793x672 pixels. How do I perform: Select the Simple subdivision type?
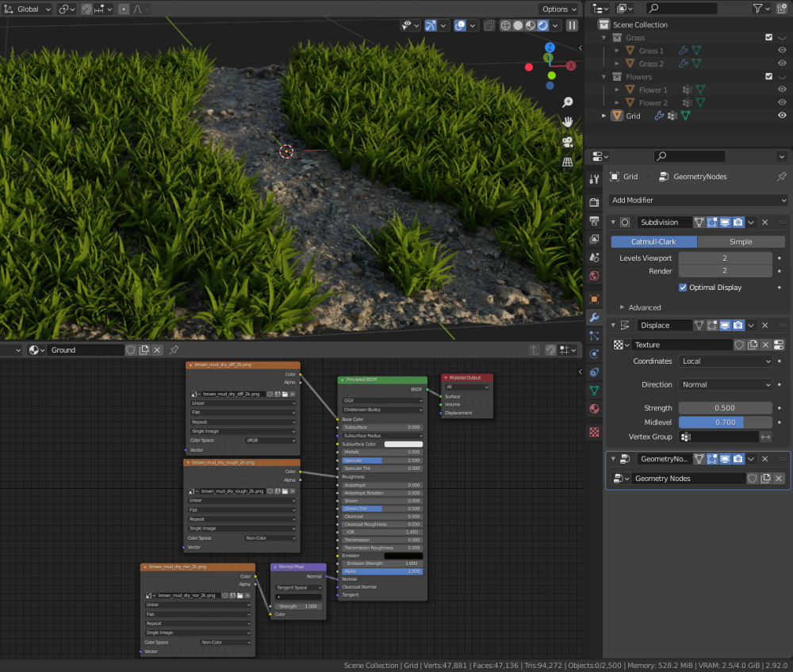pyautogui.click(x=741, y=242)
